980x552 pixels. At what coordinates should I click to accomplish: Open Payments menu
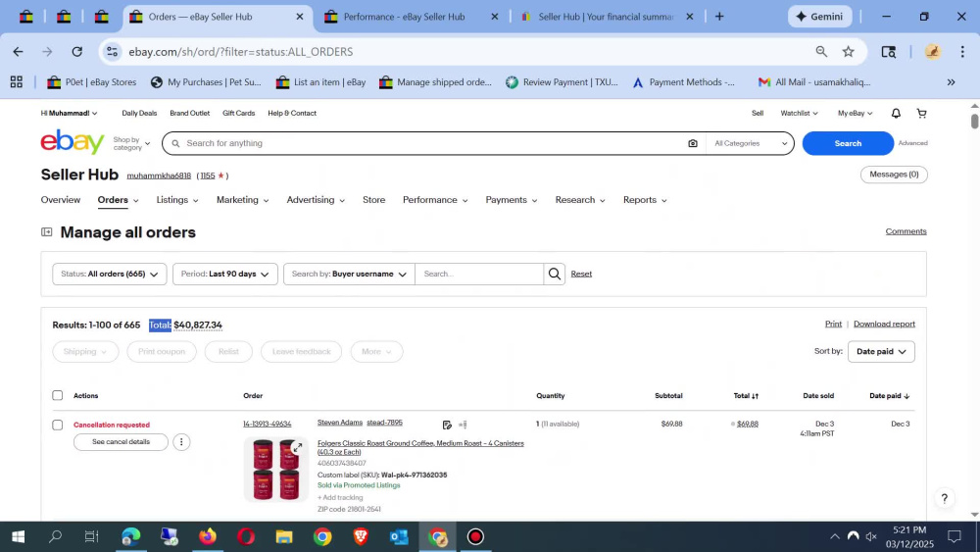click(x=512, y=200)
